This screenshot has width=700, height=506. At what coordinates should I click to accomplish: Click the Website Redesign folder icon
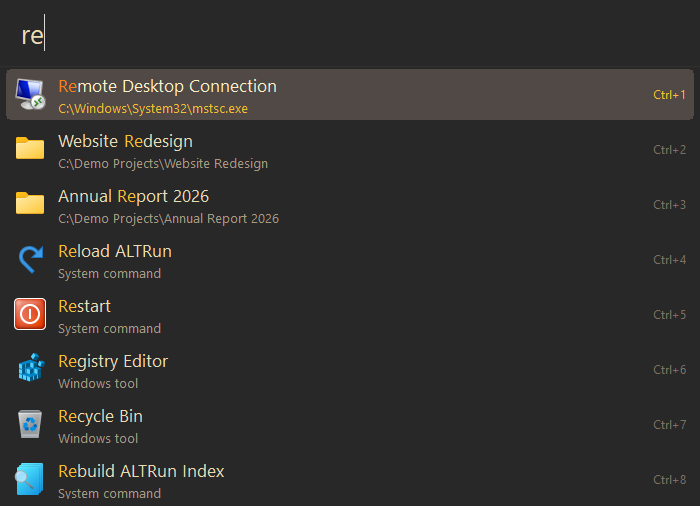tap(30, 148)
